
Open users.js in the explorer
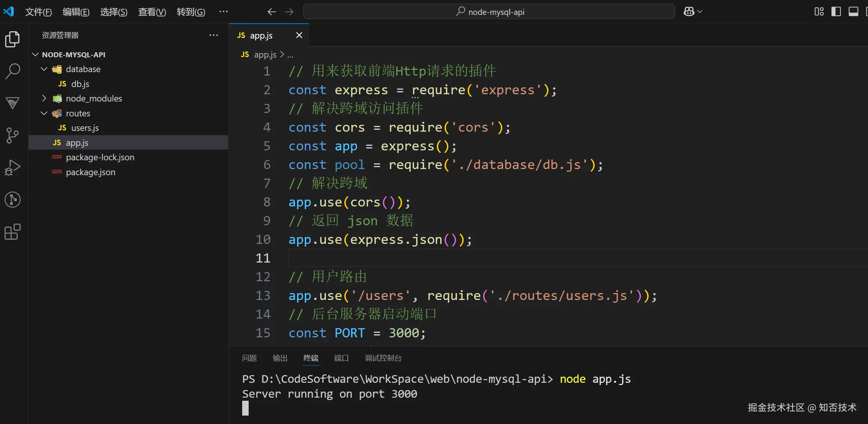pos(85,128)
